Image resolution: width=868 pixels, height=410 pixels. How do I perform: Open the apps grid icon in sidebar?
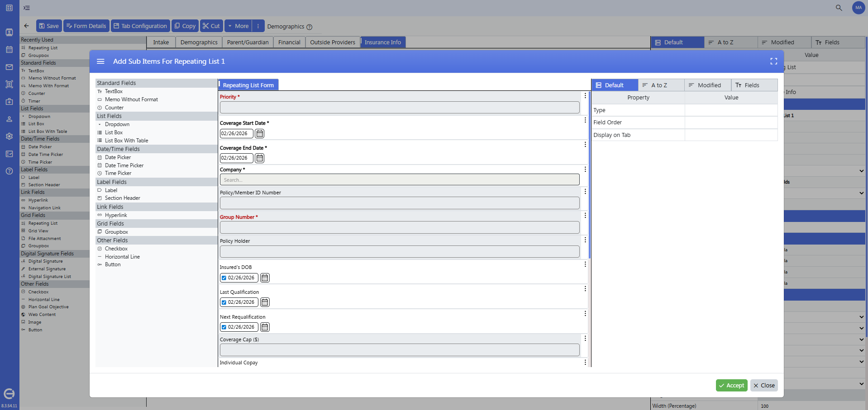[x=9, y=8]
